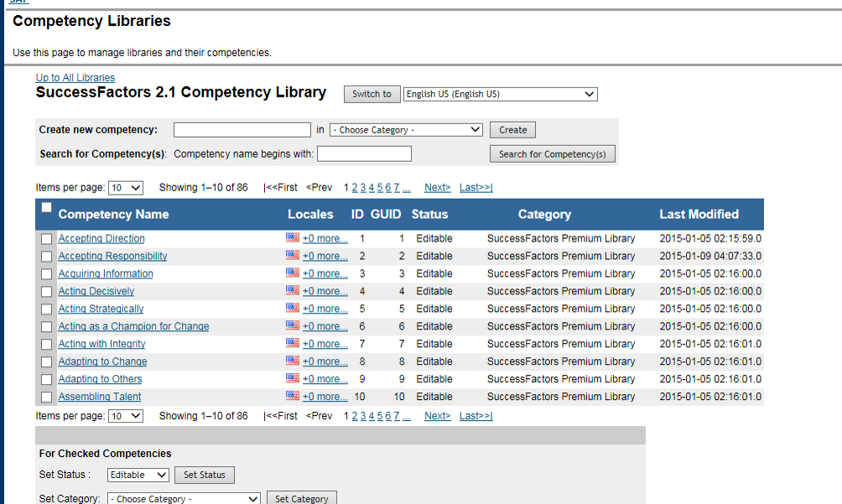The image size is (842, 504).
Task: Click the Category column header
Action: coord(544,214)
